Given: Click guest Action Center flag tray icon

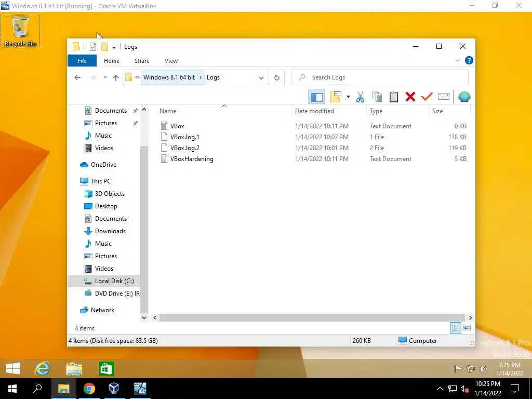Looking at the screenshot, I should tap(458, 369).
